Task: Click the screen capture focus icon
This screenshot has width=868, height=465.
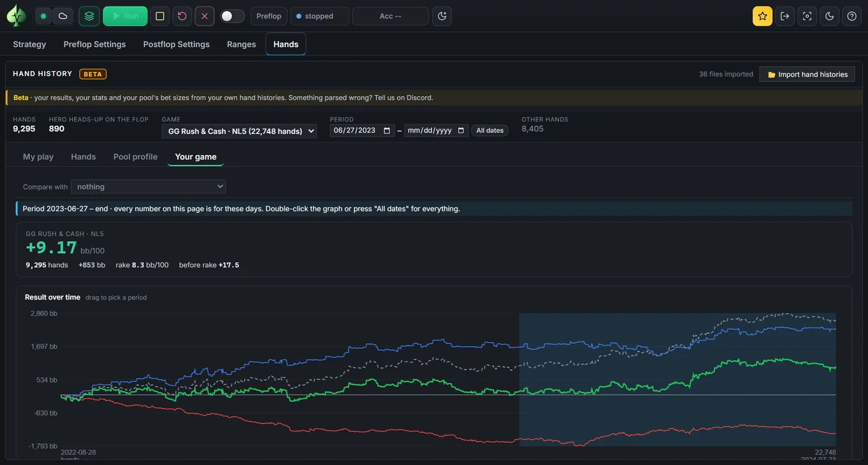Action: coord(807,16)
